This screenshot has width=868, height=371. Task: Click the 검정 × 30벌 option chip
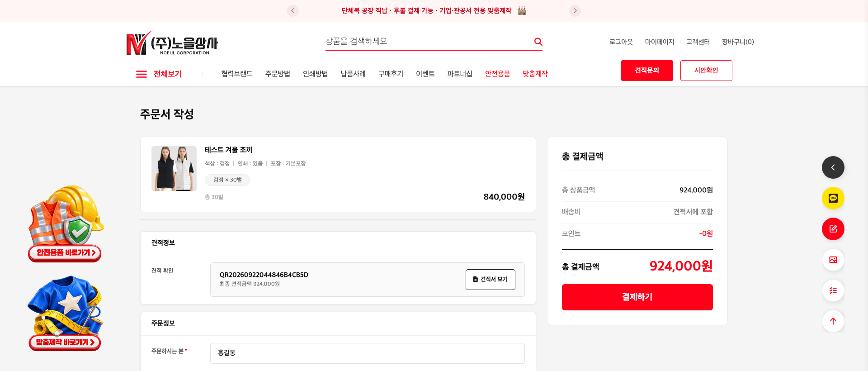[x=227, y=180]
